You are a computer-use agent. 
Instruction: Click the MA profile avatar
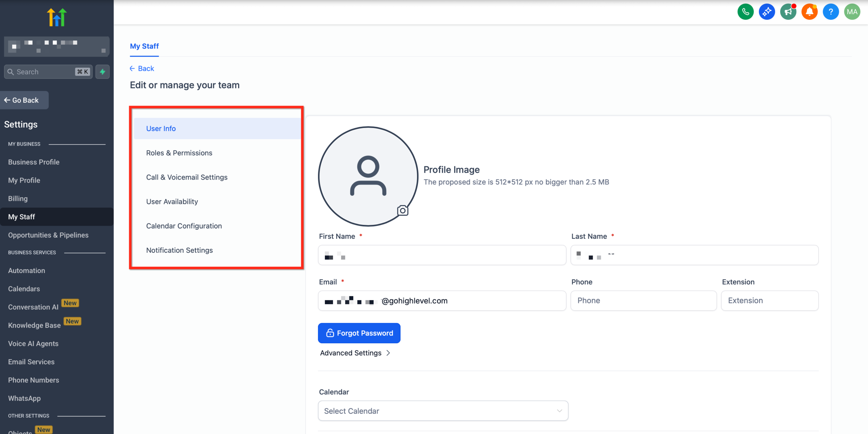(x=852, y=11)
